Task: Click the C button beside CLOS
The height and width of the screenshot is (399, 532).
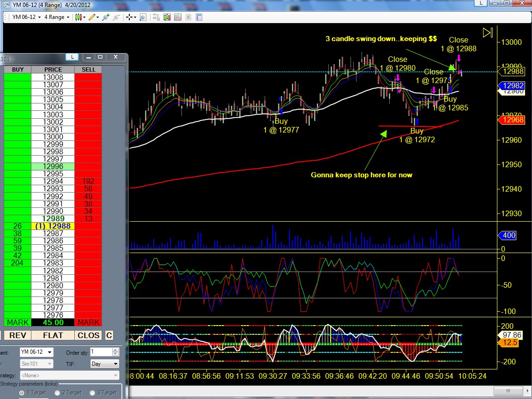Action: point(109,335)
